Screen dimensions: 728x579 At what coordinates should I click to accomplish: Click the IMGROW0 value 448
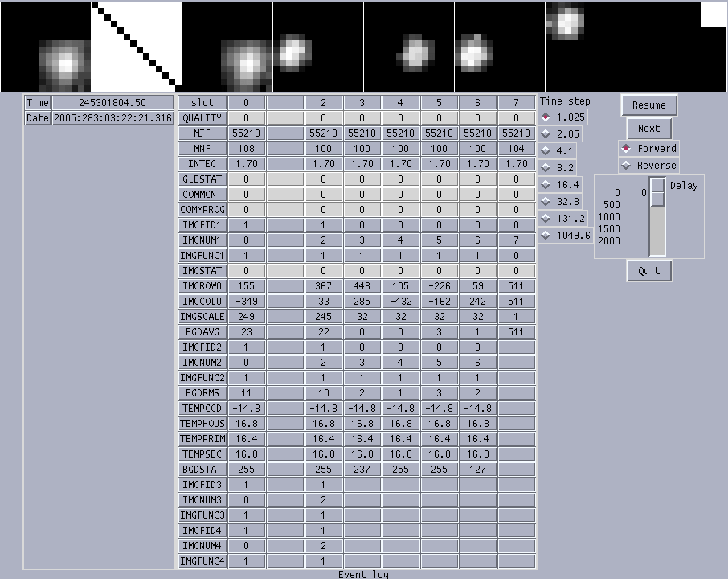point(362,286)
